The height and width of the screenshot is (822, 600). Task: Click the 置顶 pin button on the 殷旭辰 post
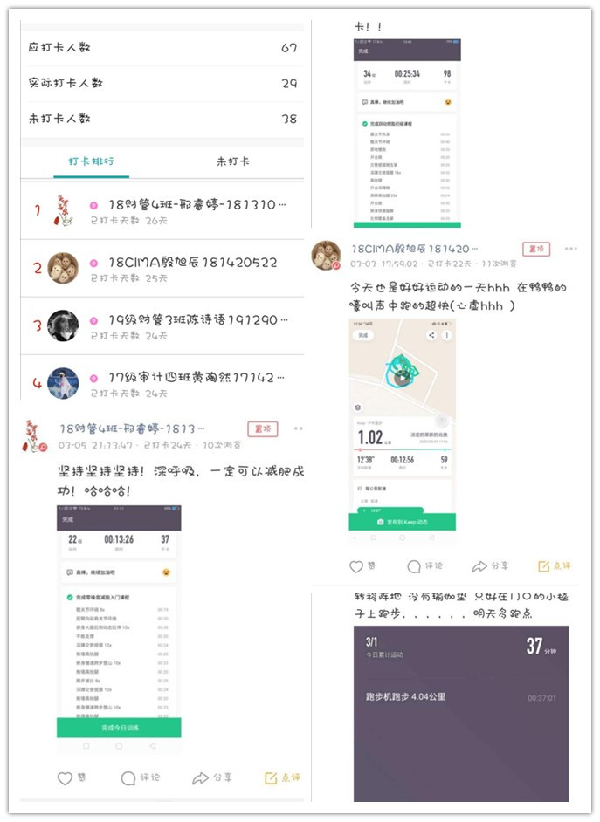pos(536,249)
